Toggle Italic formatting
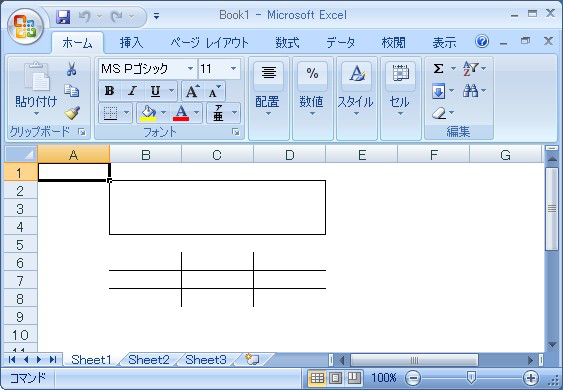 point(132,91)
